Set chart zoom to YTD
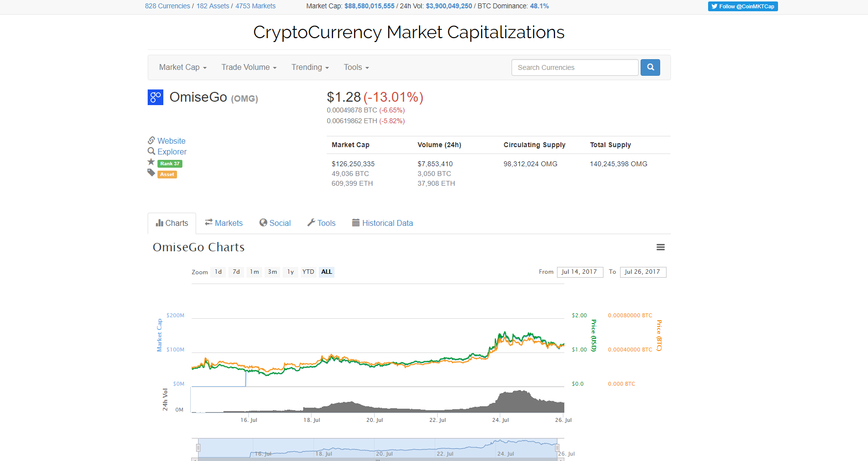 pos(308,272)
